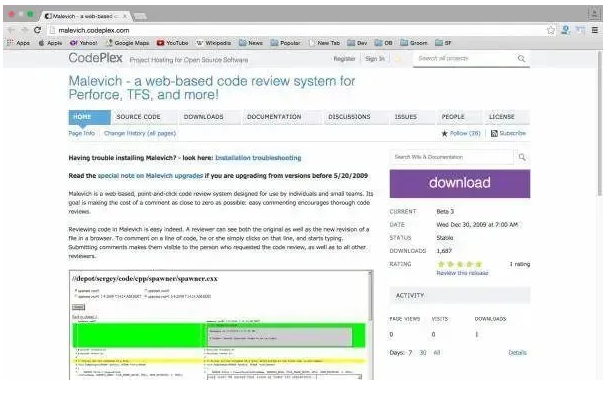Image resolution: width=609 pixels, height=398 pixels.
Task: Click the wiki search magnifier icon
Action: click(x=522, y=157)
